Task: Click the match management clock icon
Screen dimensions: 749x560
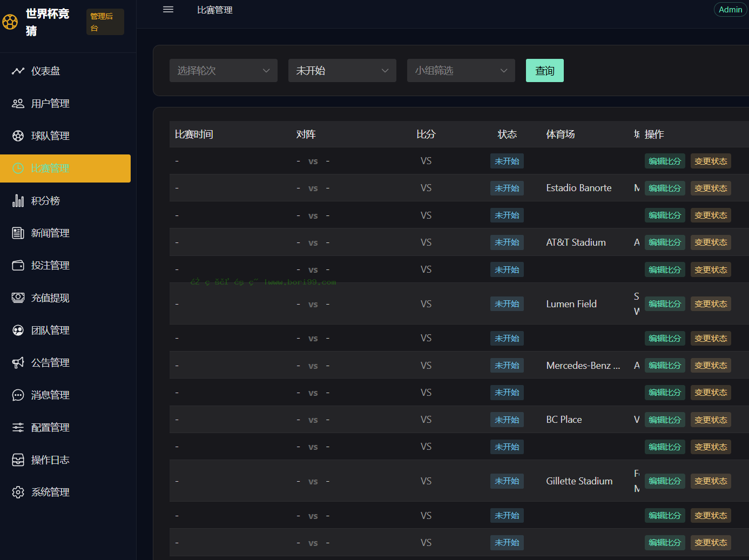Action: click(18, 168)
